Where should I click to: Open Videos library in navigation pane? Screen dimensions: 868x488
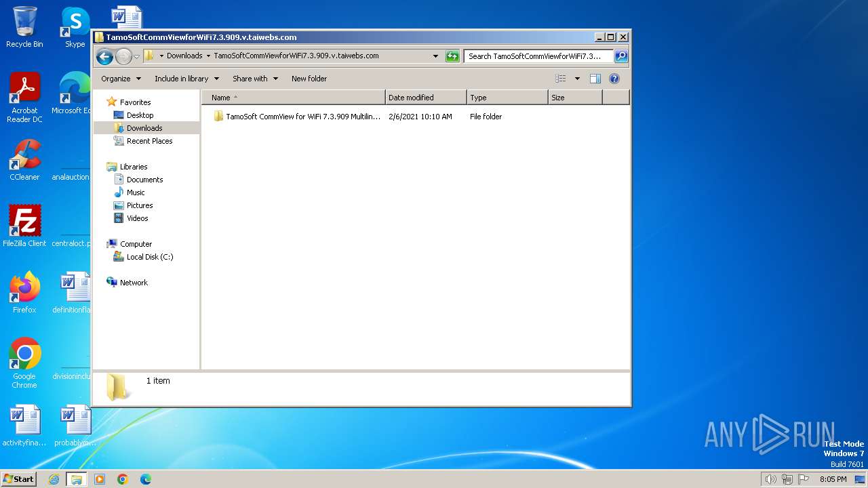click(137, 218)
